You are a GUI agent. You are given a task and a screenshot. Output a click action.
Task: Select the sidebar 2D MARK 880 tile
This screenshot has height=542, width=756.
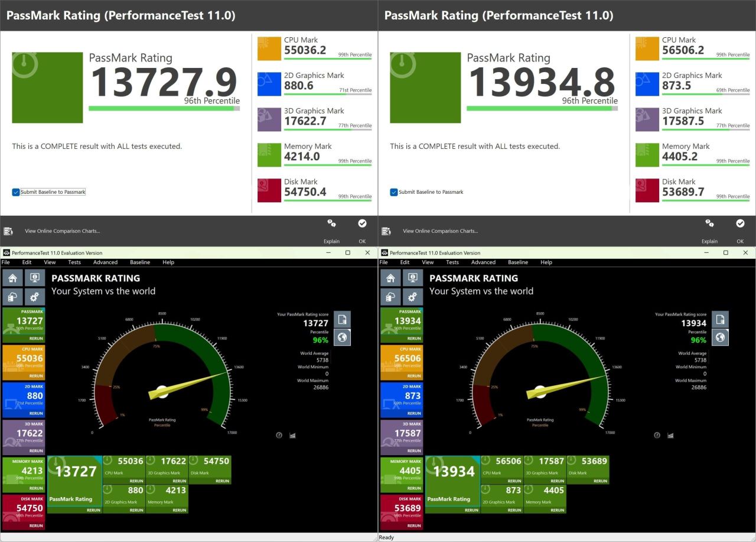point(24,400)
